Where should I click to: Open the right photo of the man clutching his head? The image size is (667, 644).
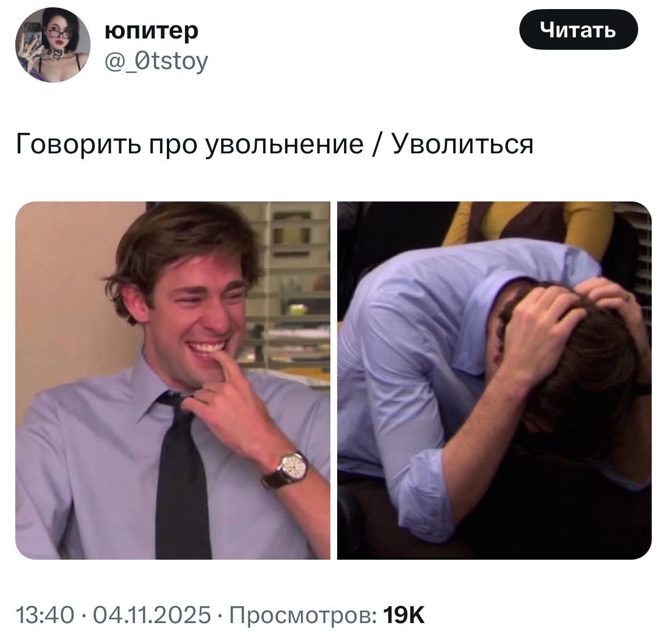[x=494, y=380]
